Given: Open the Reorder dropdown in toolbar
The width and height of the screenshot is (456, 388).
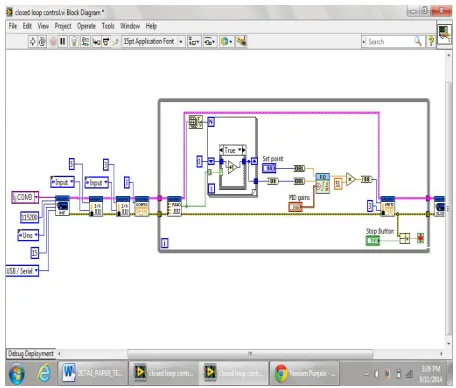Looking at the screenshot, I should (x=226, y=42).
